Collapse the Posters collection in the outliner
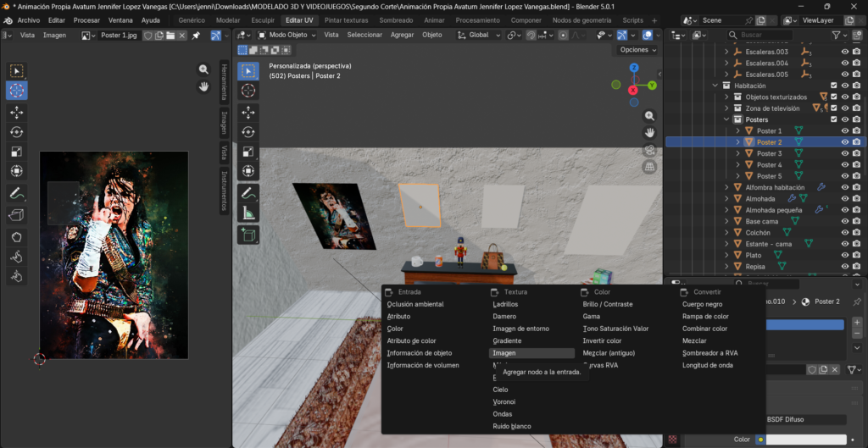 726,119
